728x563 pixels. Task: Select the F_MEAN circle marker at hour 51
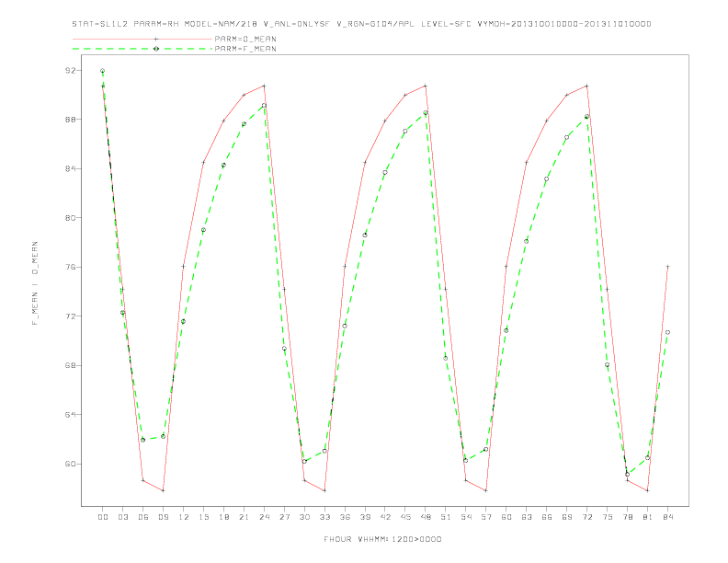446,358
